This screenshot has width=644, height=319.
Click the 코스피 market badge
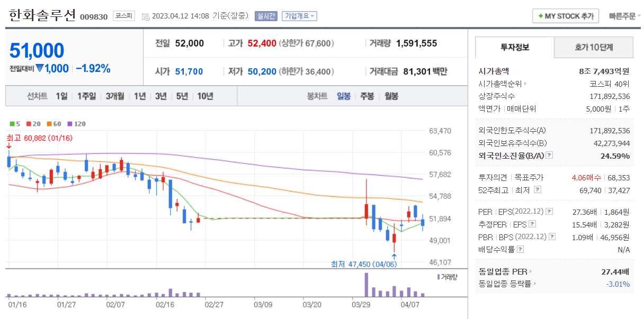[x=124, y=16]
